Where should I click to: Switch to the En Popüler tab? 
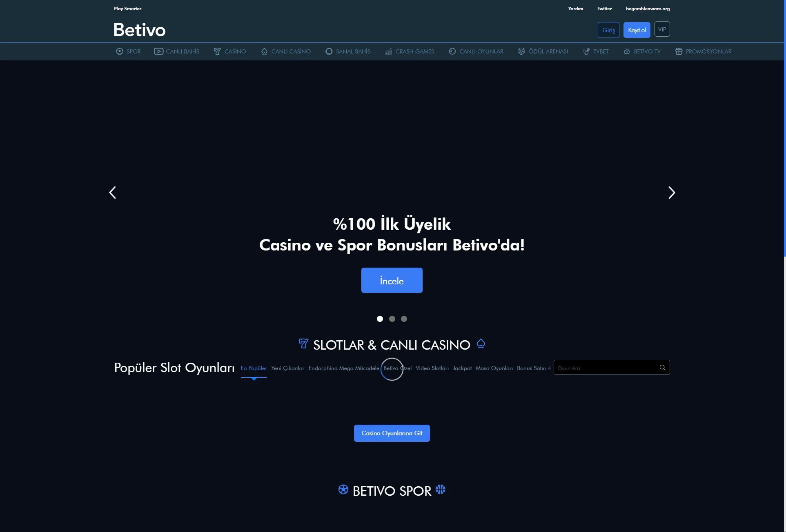tap(254, 368)
